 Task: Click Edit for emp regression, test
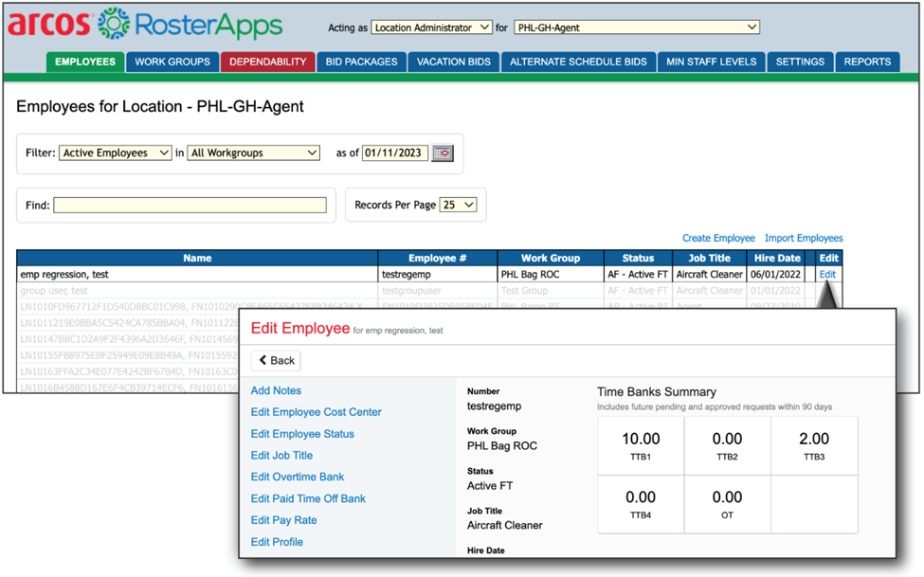point(827,274)
